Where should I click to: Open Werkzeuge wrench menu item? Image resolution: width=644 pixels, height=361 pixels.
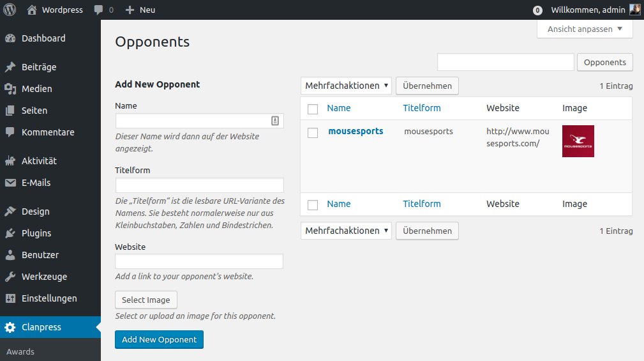click(x=43, y=277)
